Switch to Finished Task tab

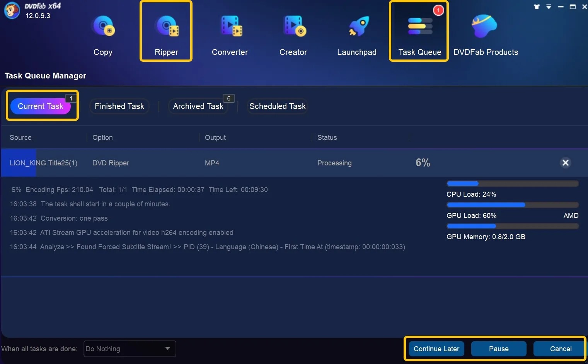(119, 106)
